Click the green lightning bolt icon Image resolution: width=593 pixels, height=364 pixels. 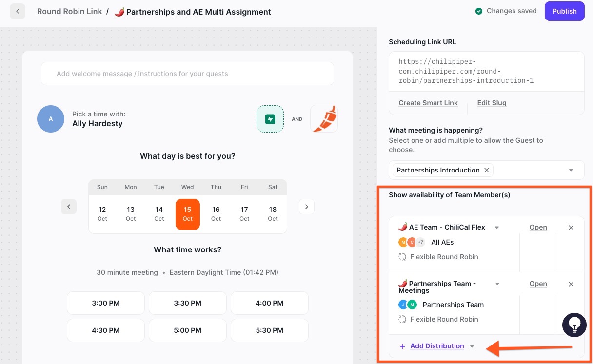pos(270,119)
